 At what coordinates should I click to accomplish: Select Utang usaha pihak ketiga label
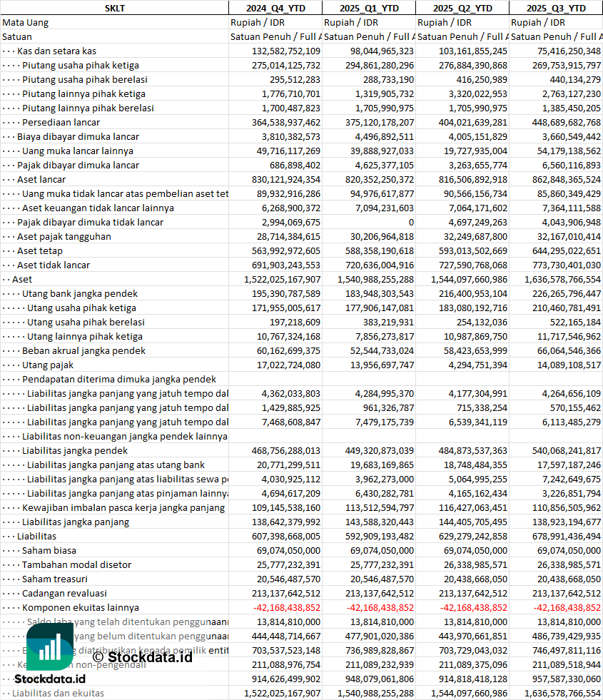(81, 308)
